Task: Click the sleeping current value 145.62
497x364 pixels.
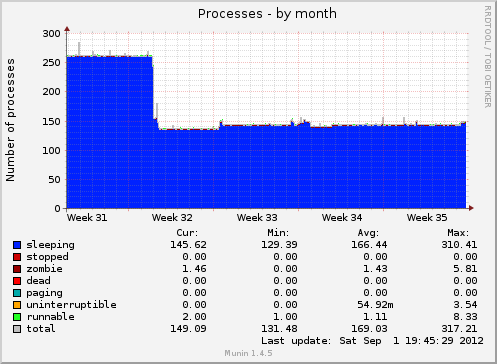Action: [188, 245]
